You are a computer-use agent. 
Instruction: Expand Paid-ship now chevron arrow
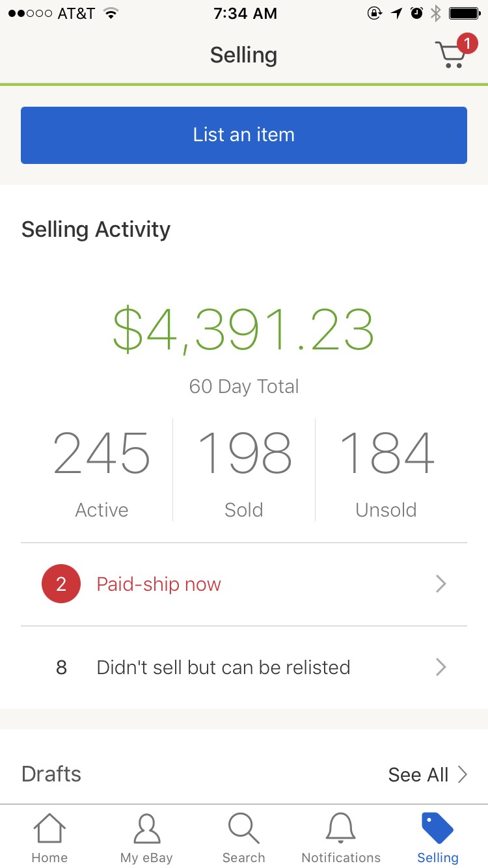tap(441, 584)
